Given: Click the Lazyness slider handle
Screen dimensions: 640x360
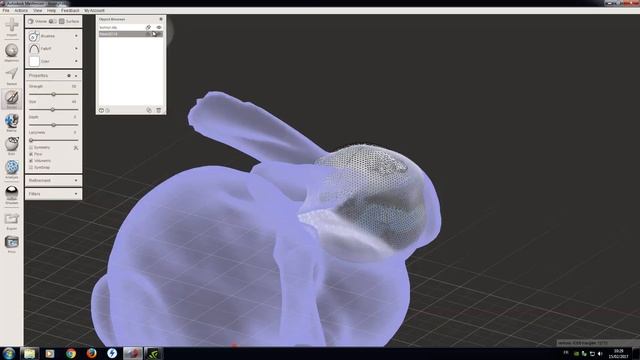Looking at the screenshot, I should click(x=31, y=140).
